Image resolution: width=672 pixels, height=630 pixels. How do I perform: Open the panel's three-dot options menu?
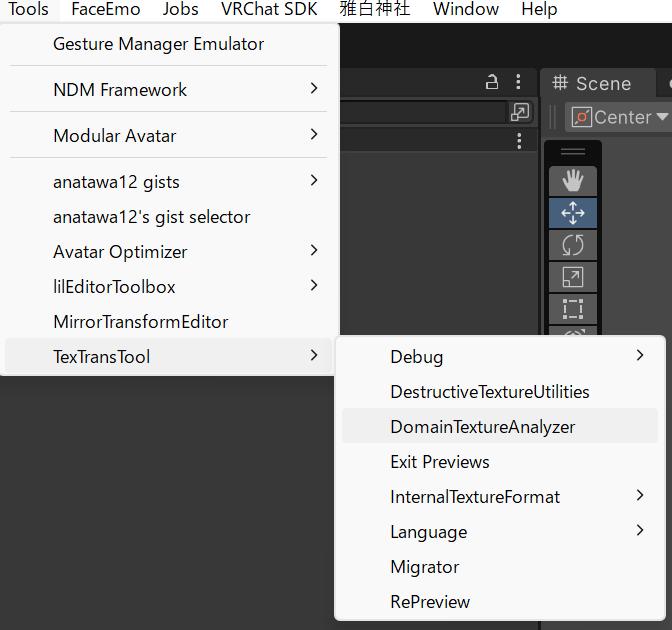(518, 81)
